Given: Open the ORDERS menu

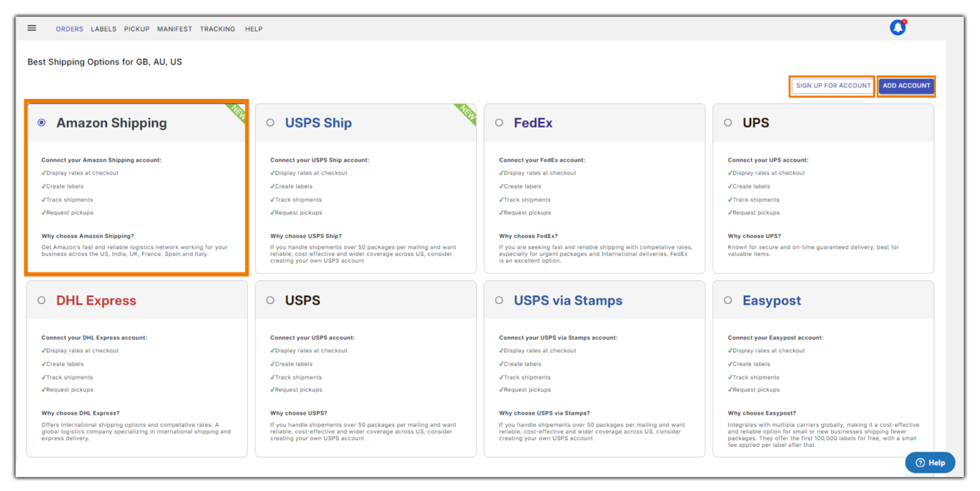Looking at the screenshot, I should click(69, 29).
